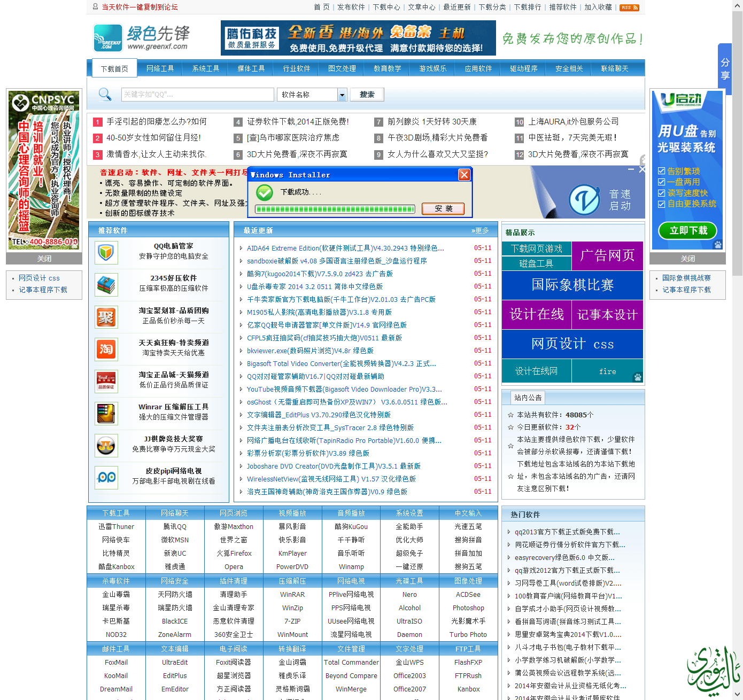Open 淘宝正品城 Tmall icon

(x=106, y=381)
